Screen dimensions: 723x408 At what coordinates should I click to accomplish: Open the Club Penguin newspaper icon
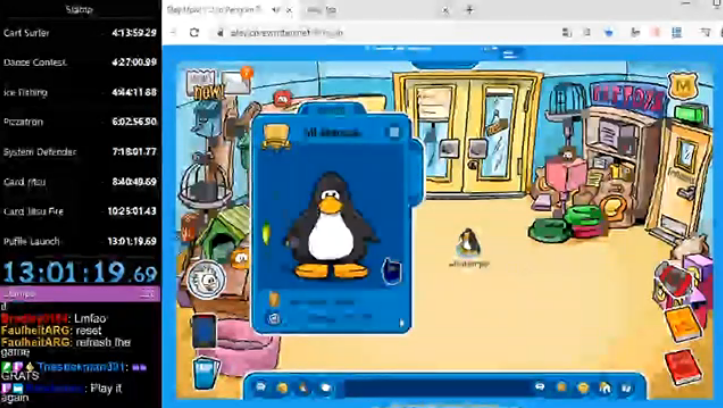(x=201, y=83)
